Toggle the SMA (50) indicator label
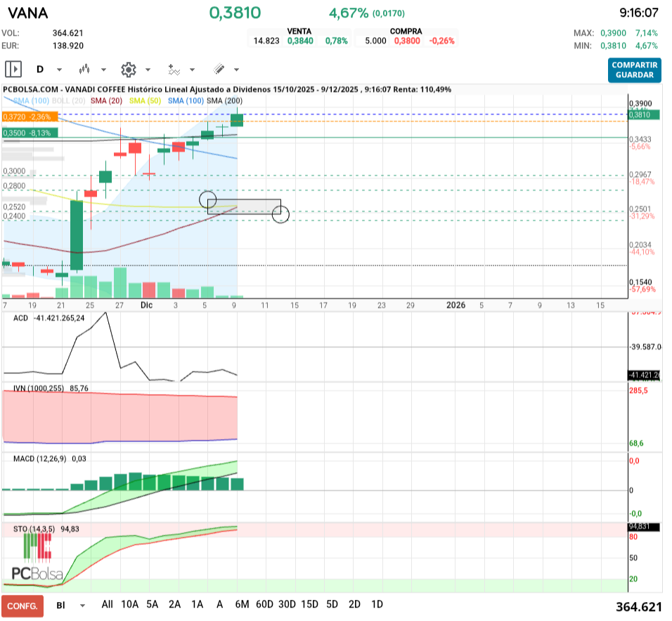The width and height of the screenshot is (672, 621). [x=146, y=101]
